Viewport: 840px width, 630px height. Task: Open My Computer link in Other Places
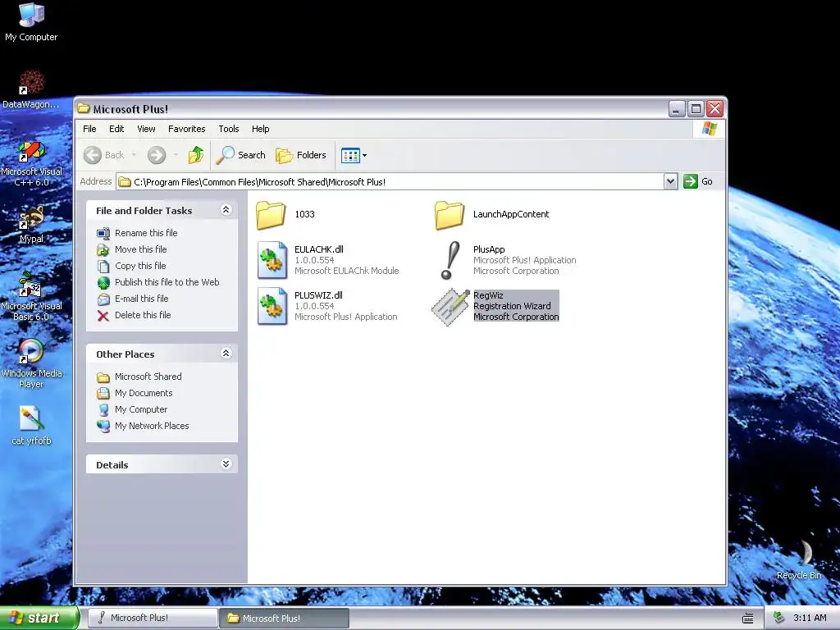pyautogui.click(x=141, y=410)
